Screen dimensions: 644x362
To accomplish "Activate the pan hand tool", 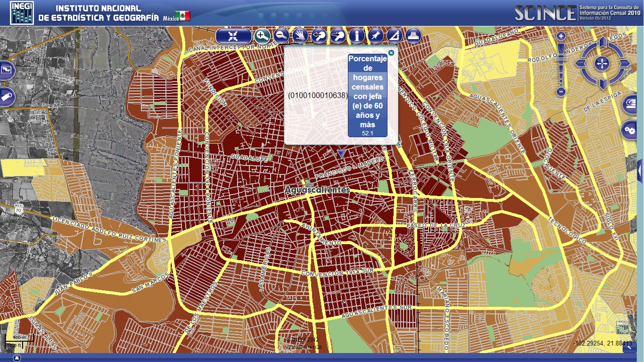I will pyautogui.click(x=300, y=36).
